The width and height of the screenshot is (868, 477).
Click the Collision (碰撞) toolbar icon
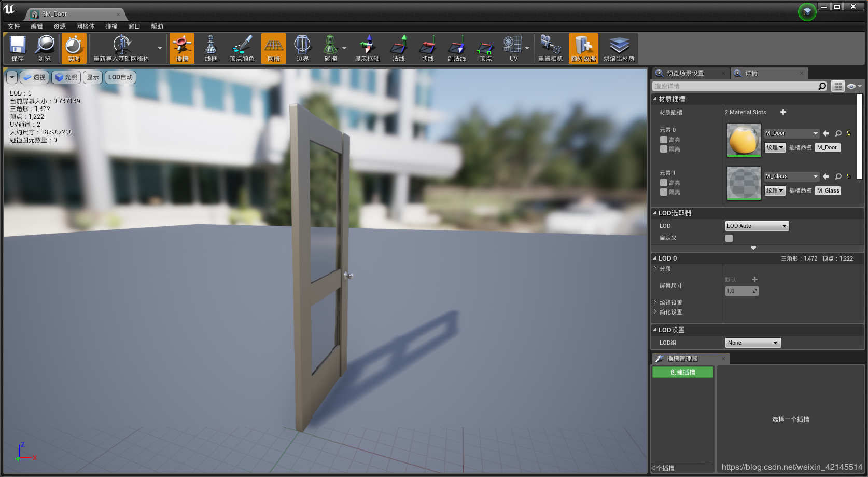[x=330, y=49]
